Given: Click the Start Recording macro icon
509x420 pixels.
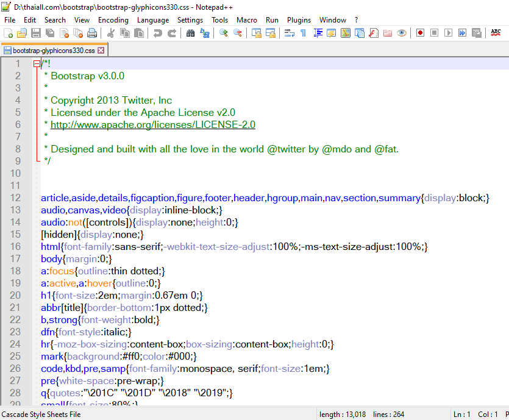Looking at the screenshot, I should (x=420, y=33).
